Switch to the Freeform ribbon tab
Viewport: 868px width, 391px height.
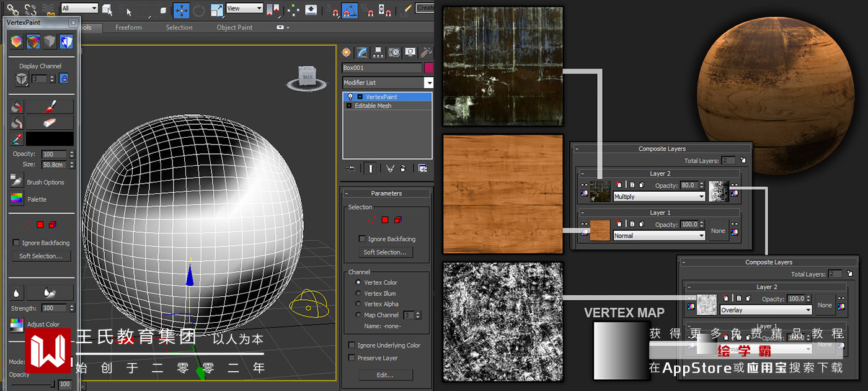128,27
